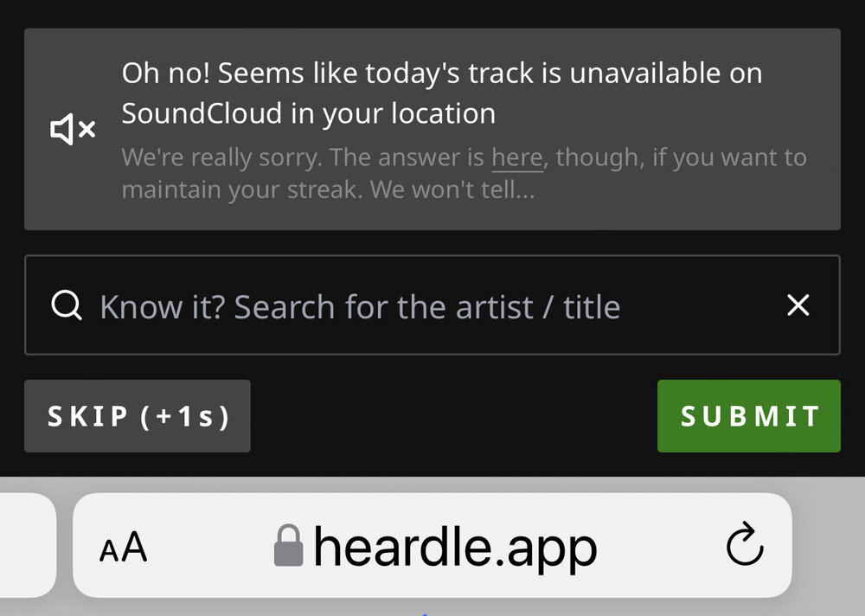Switch to the adjacent tab at left edge
Viewport: 865px width, 616px height.
coord(26,545)
